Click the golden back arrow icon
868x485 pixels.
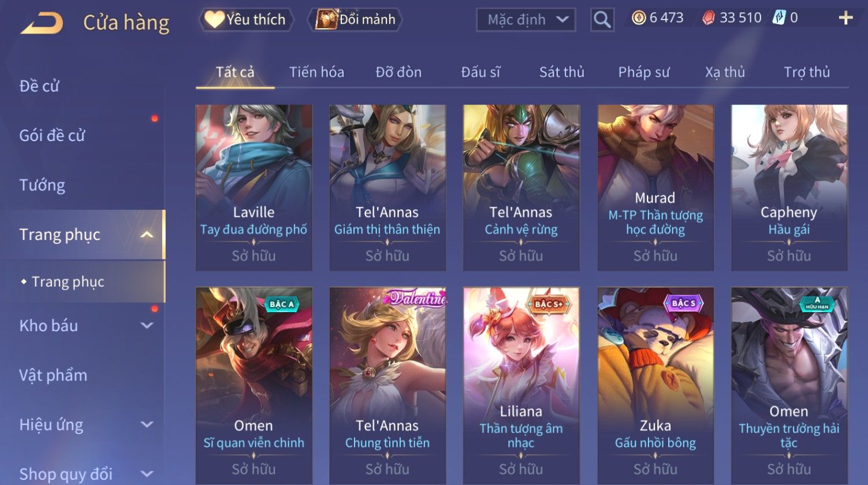(x=42, y=23)
